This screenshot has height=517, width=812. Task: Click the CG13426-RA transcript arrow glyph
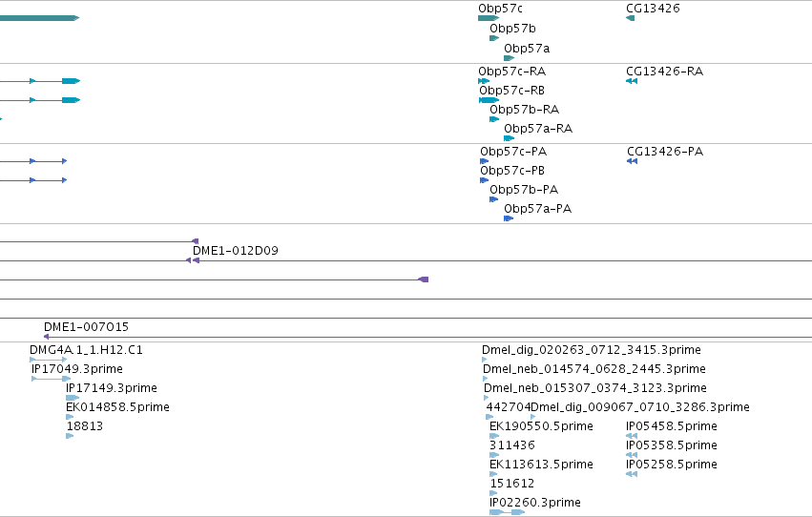(x=632, y=81)
